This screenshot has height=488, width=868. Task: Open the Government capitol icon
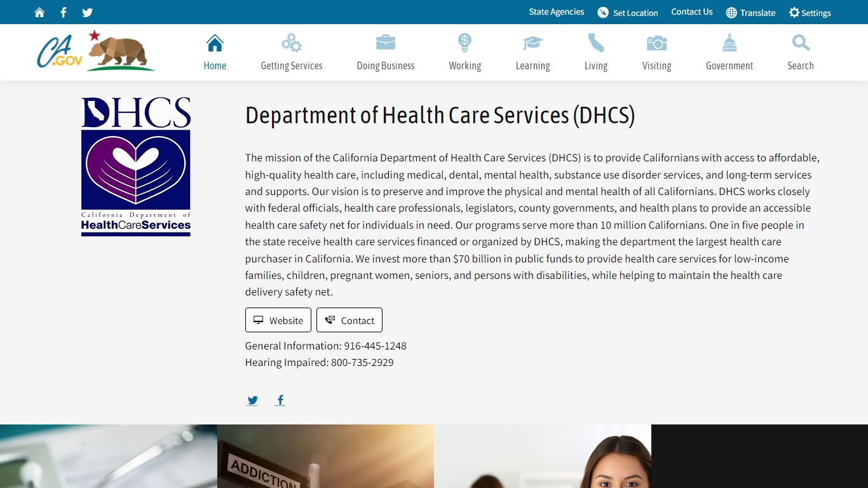coord(729,43)
